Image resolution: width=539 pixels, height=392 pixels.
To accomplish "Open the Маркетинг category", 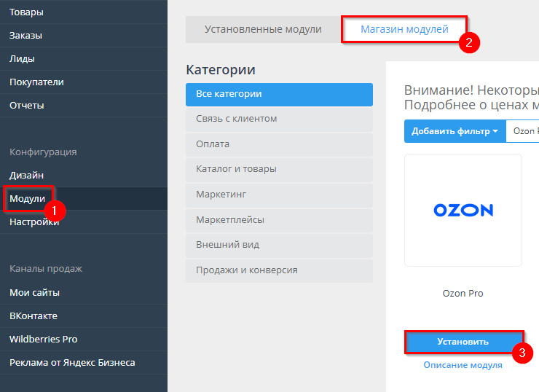I will point(279,195).
